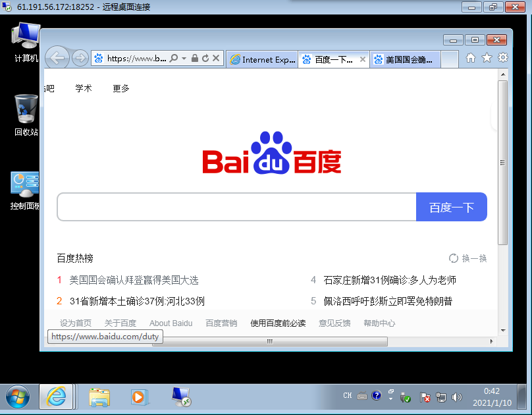Click the 关于百度 footer link
Viewport: 532px width, 415px height.
[x=120, y=323]
